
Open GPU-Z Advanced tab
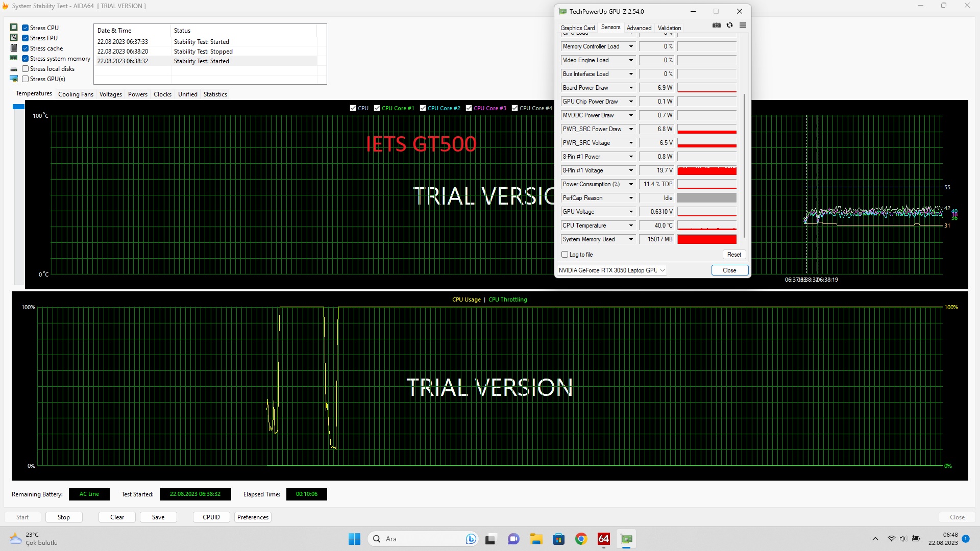pyautogui.click(x=639, y=28)
